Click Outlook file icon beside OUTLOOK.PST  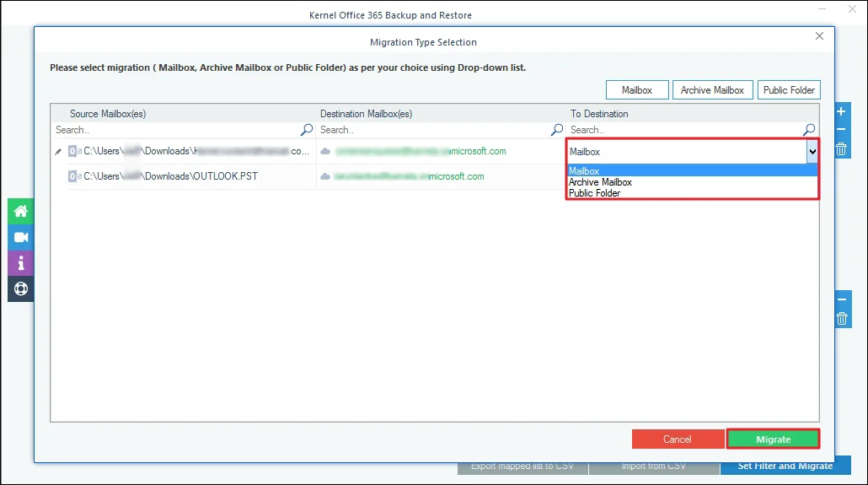pos(75,176)
